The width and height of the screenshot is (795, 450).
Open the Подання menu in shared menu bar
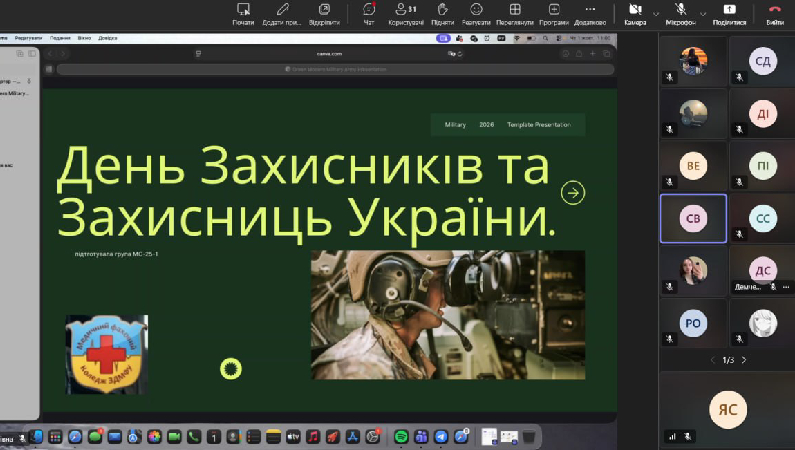tap(60, 38)
